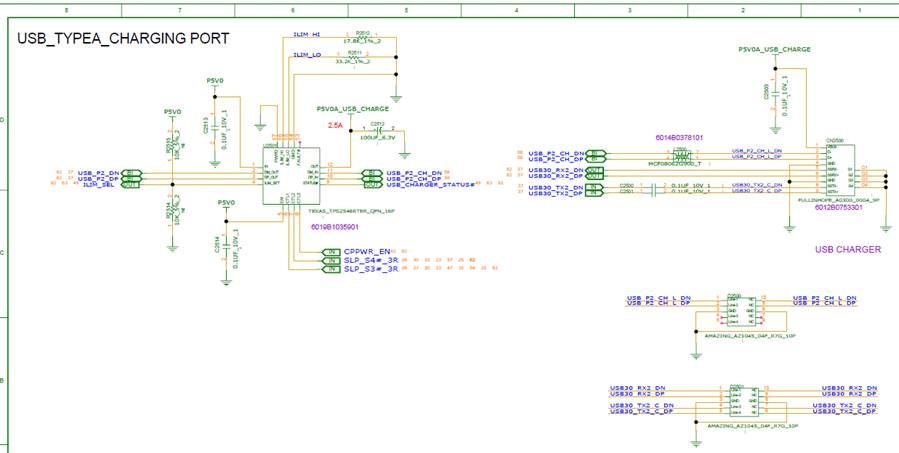899x453 pixels.
Task: Click the purple USB CHARGER label
Action: (x=848, y=250)
